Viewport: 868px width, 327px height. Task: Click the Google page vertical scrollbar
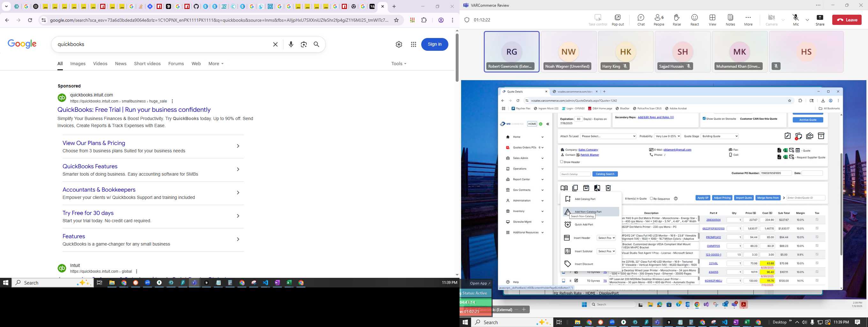(457, 57)
